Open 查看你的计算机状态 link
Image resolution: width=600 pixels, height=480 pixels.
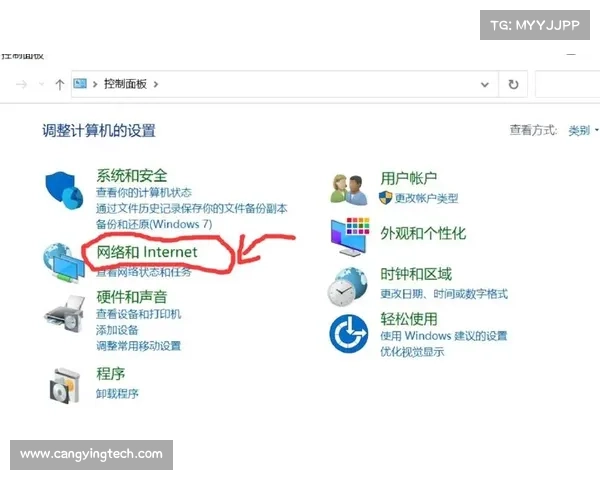143,193
